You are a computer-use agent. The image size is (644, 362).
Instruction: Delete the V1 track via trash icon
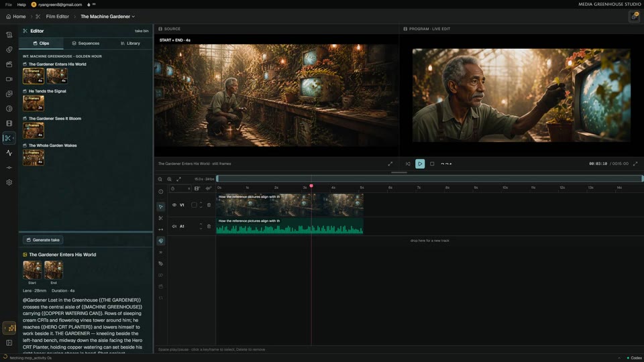click(x=209, y=205)
